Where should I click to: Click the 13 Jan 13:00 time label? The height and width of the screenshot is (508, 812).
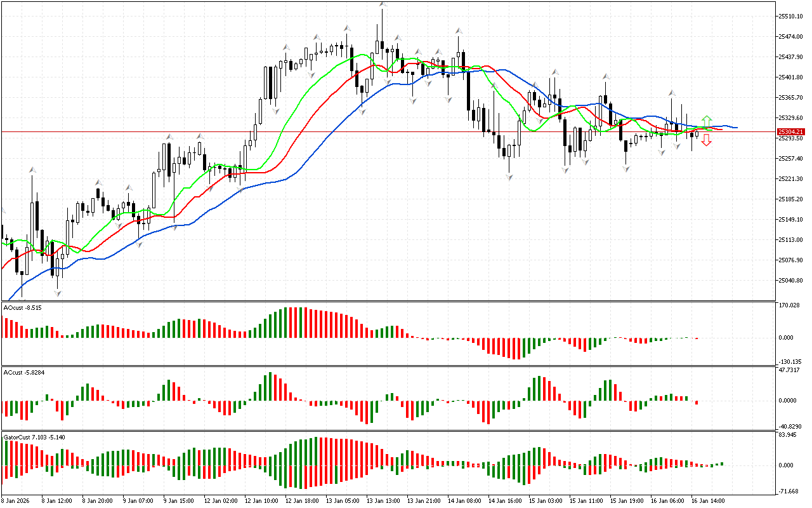pyautogui.click(x=383, y=501)
